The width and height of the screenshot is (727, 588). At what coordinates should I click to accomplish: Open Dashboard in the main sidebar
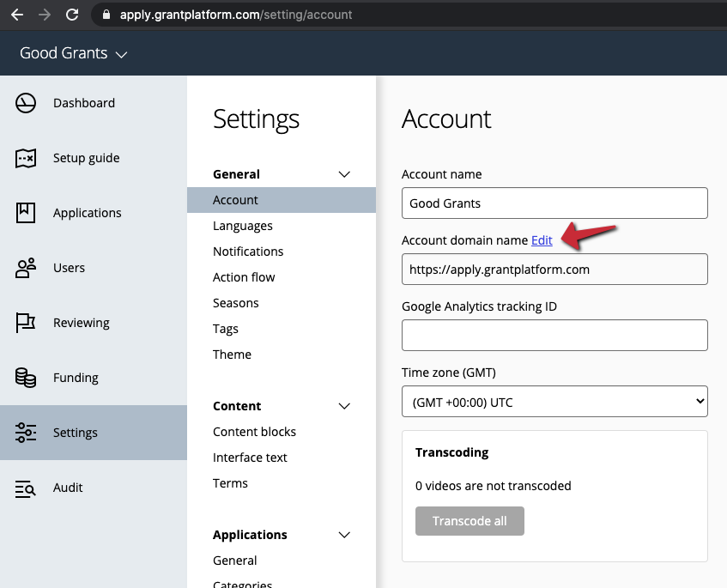click(94, 103)
